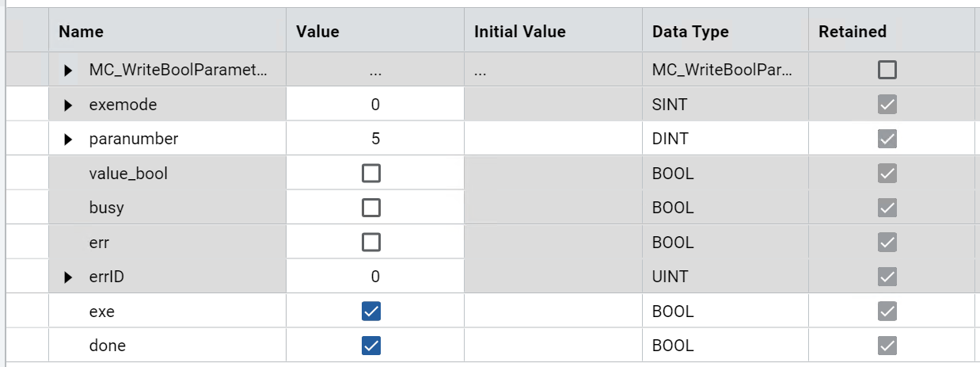The image size is (980, 367).
Task: Sort by the Name column header
Action: click(81, 32)
